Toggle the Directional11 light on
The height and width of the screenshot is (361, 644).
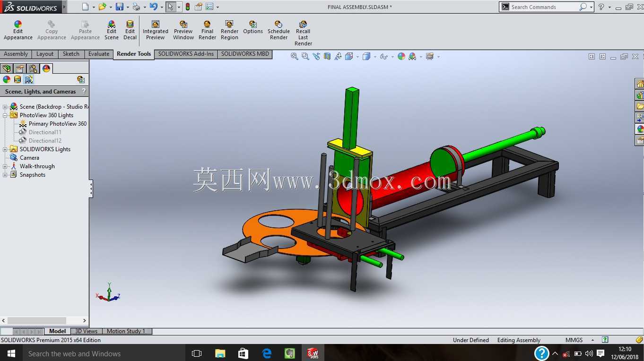45,132
